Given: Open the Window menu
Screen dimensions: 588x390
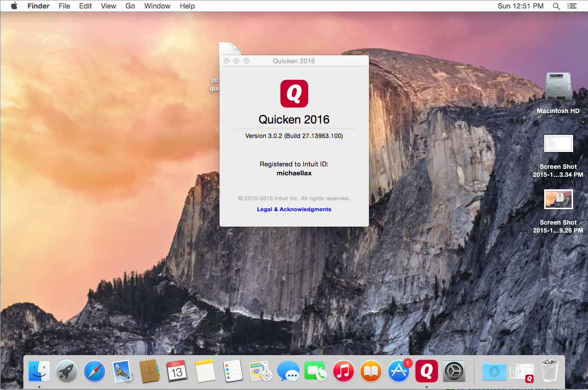Looking at the screenshot, I should click(157, 6).
